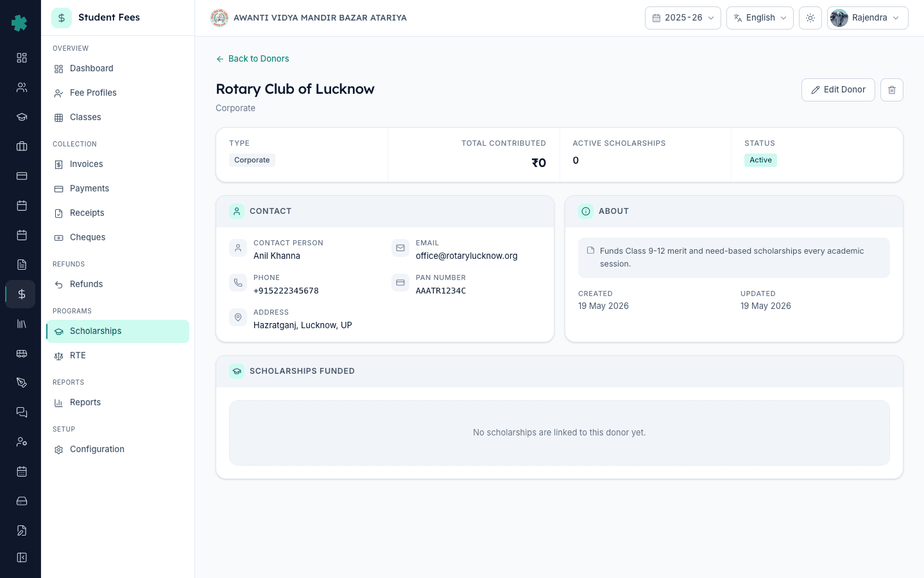Click the contact person name Anil Khanna
This screenshot has height=578, width=924.
pos(277,256)
